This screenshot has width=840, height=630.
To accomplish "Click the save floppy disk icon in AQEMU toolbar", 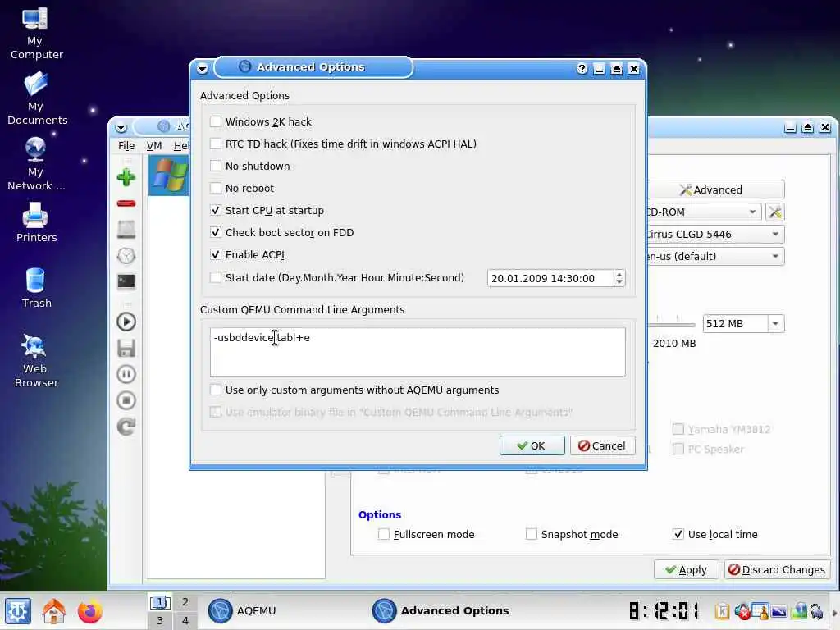I will pos(126,348).
